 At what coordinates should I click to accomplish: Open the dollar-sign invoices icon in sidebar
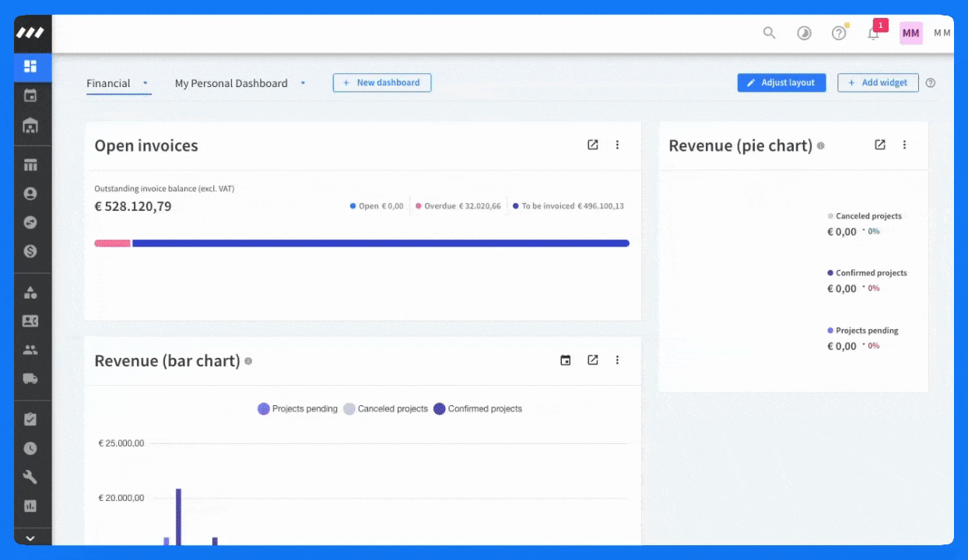31,251
